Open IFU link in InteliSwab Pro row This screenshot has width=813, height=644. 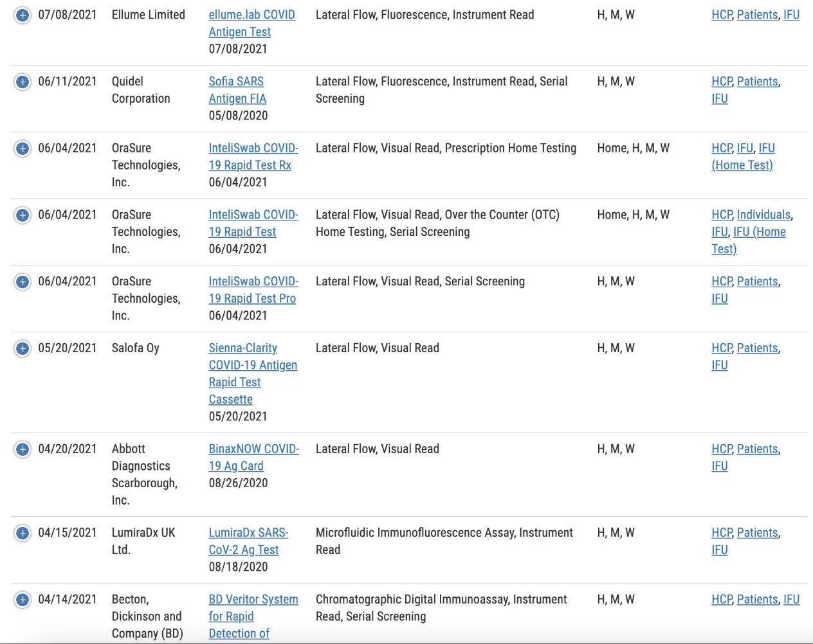pos(720,298)
